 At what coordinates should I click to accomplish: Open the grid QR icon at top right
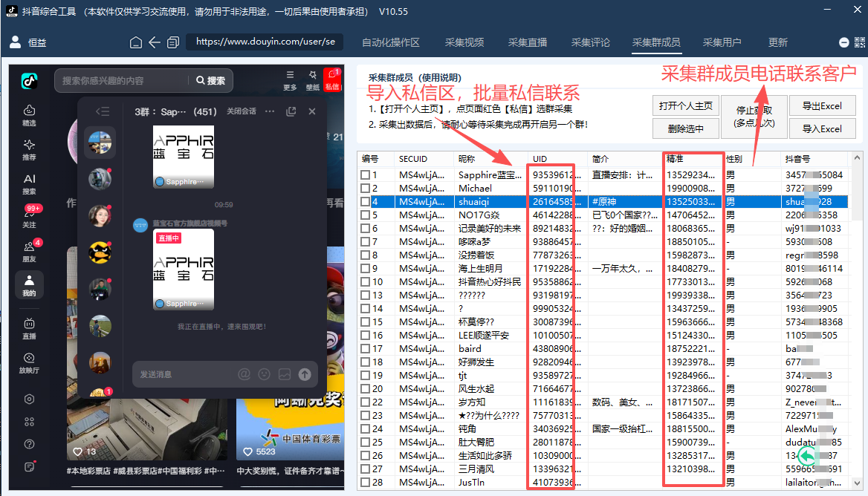pyautogui.click(x=860, y=42)
